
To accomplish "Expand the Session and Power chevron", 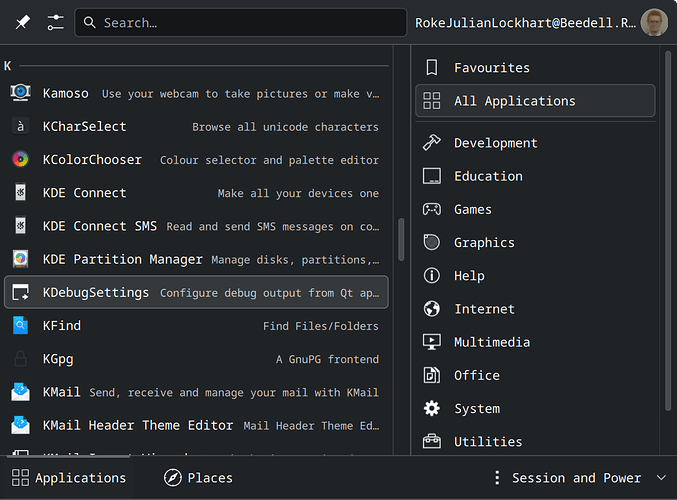I will tap(660, 478).
